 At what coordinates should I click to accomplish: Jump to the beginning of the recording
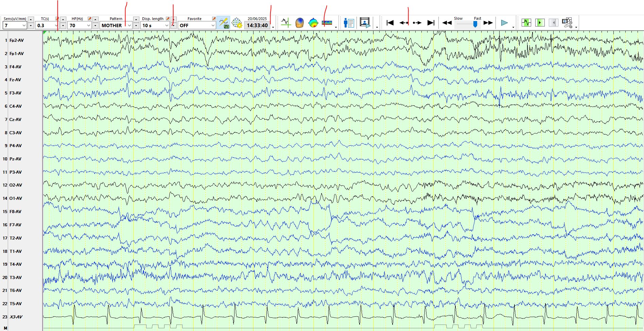point(390,23)
